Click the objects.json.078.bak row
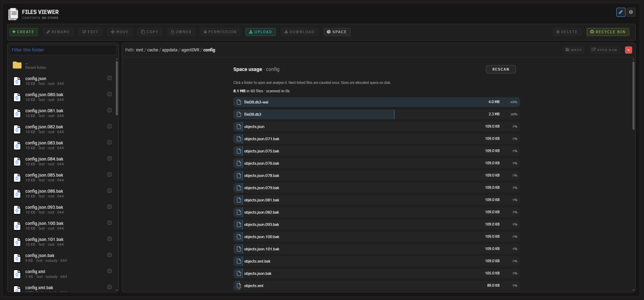 377,176
